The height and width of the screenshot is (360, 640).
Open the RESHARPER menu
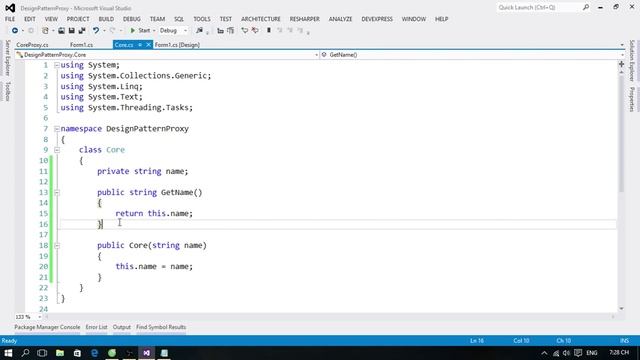pyautogui.click(x=304, y=19)
